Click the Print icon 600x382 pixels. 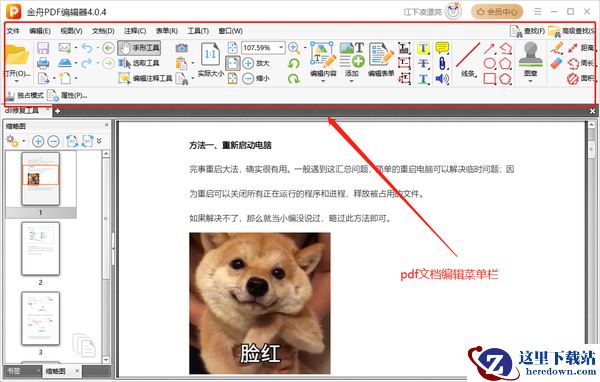coord(43,63)
